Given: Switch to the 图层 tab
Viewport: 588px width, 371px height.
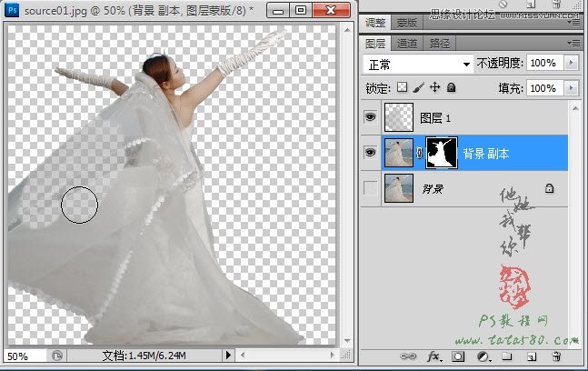Looking at the screenshot, I should pyautogui.click(x=375, y=44).
